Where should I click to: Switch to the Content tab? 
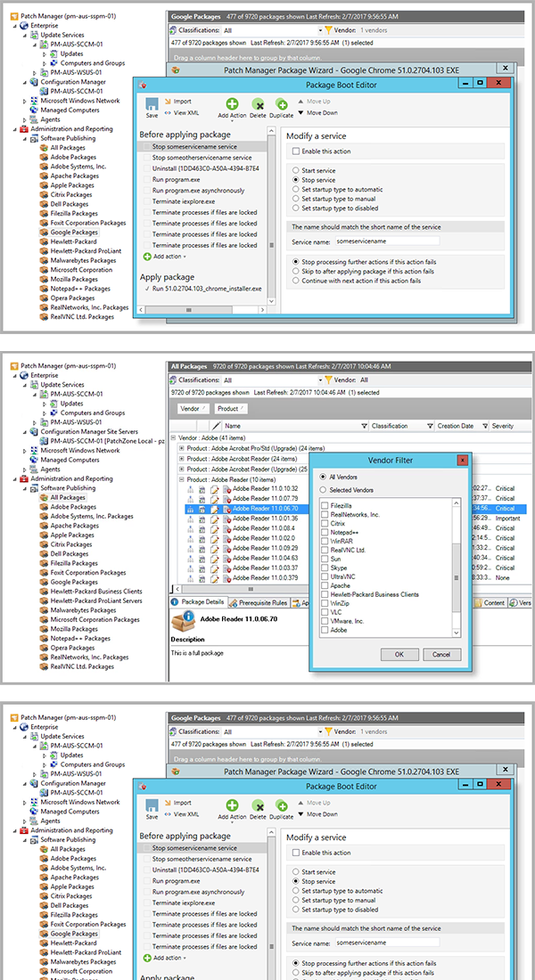(490, 602)
